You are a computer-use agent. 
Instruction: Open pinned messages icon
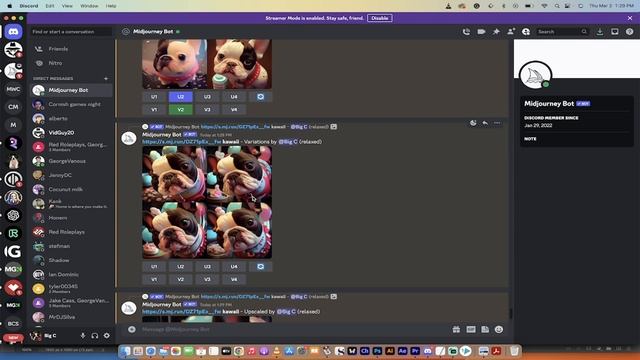pyautogui.click(x=496, y=32)
